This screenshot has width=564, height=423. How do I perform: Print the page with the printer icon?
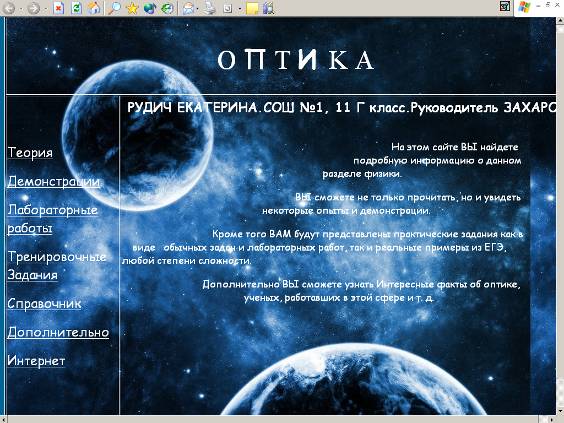[209, 8]
